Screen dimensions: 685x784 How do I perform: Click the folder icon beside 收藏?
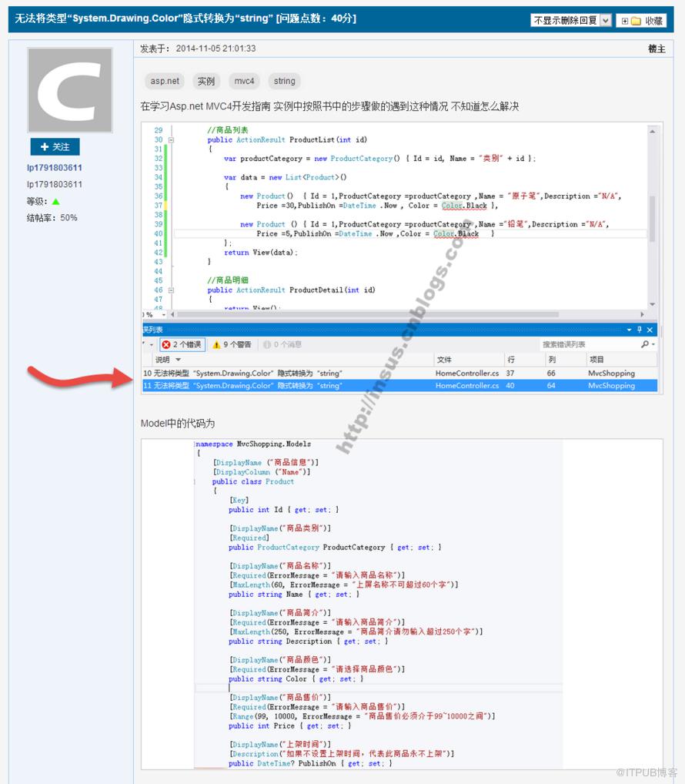click(636, 21)
